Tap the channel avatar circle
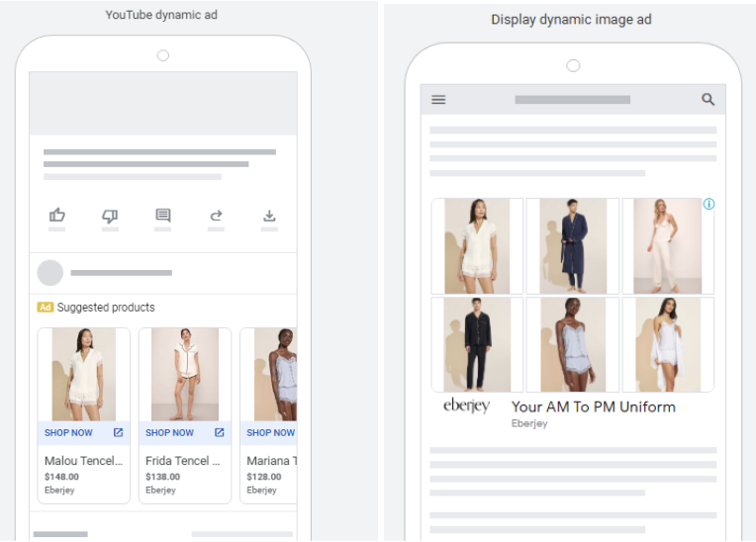 (x=50, y=273)
